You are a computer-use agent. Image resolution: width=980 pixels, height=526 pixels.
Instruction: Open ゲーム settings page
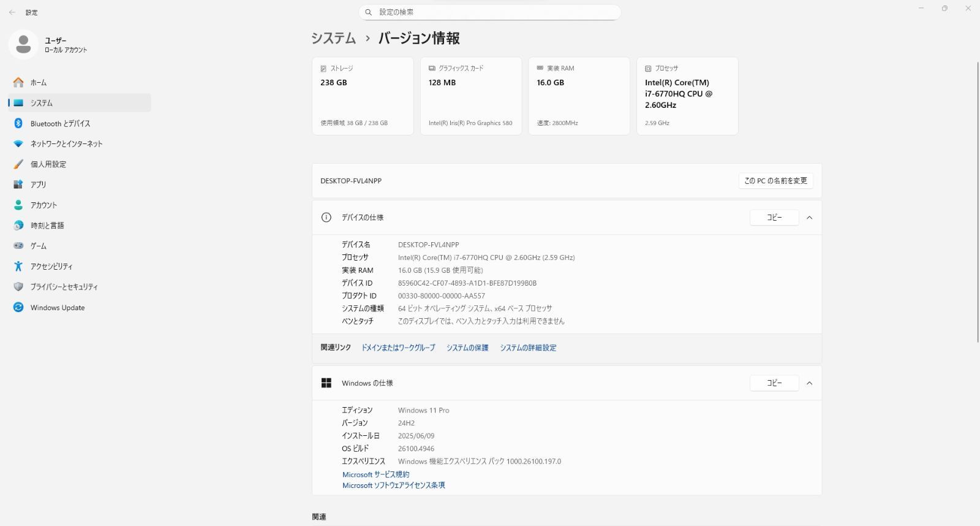80,246
